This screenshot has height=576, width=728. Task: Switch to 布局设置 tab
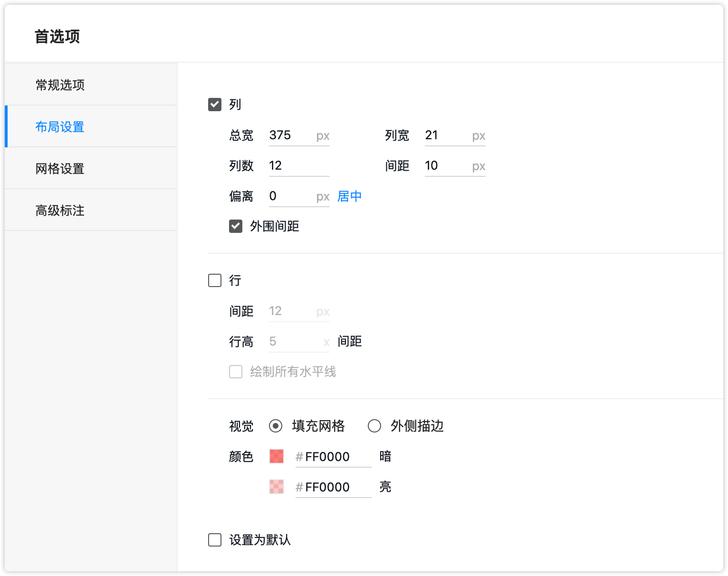coord(60,127)
